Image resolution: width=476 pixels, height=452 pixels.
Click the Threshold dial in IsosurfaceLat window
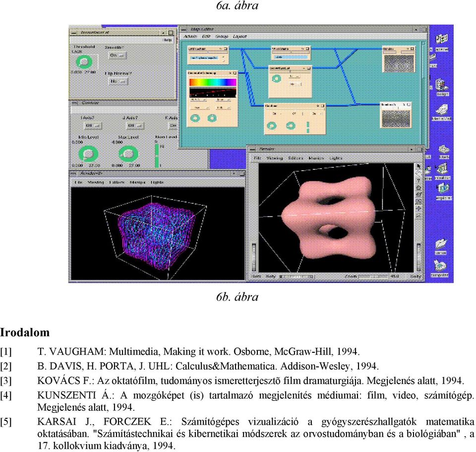pyautogui.click(x=84, y=62)
